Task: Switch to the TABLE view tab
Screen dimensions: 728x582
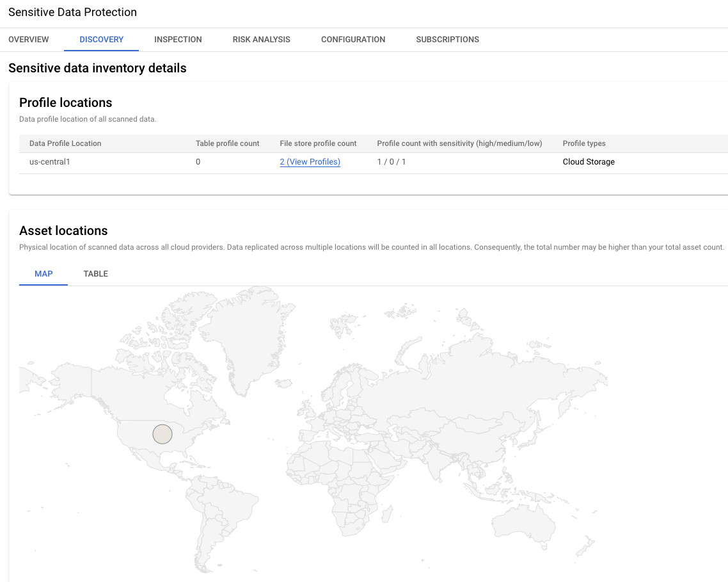Action: [x=96, y=274]
